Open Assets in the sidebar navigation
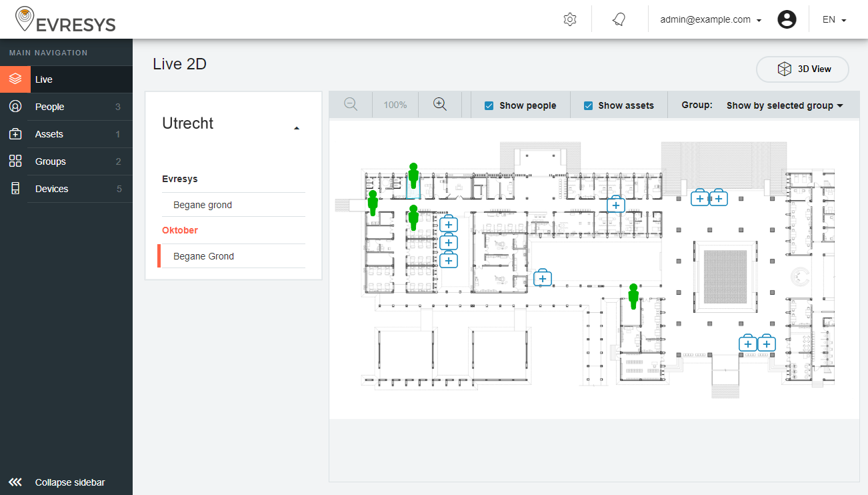868x495 pixels. [x=49, y=134]
